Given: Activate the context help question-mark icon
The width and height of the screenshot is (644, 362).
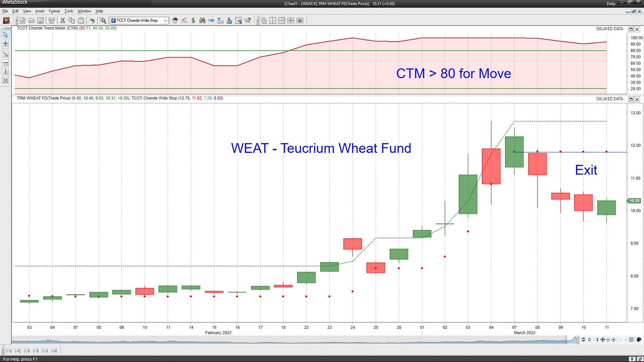Looking at the screenshot, I should 248,20.
